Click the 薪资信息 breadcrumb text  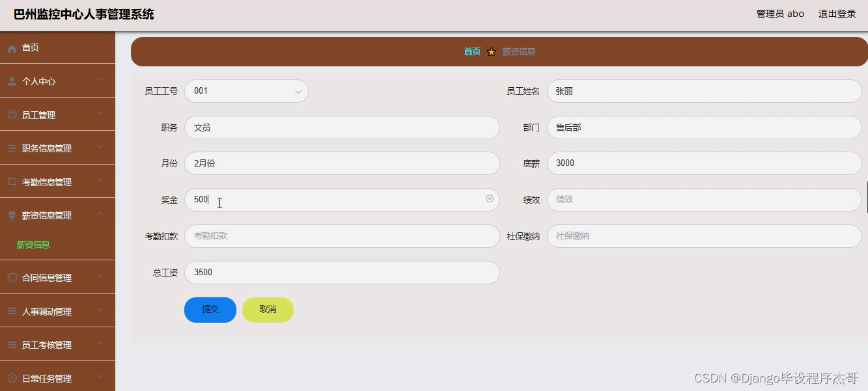click(519, 51)
